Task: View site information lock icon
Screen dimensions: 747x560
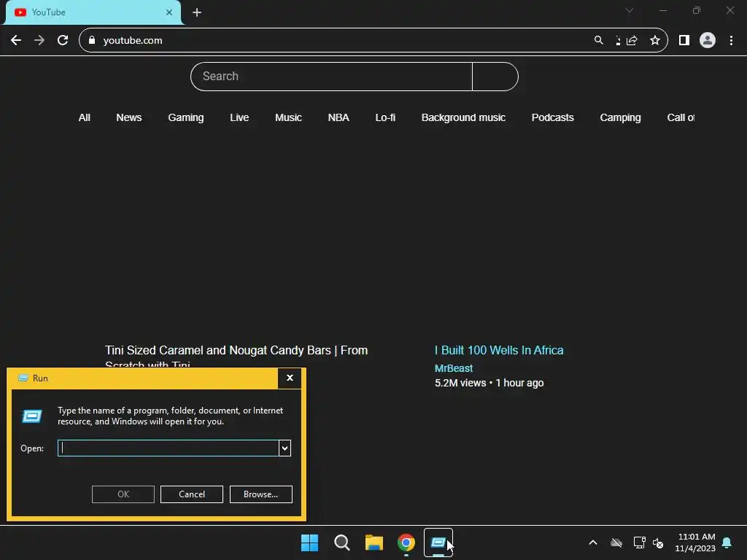Action: pos(92,41)
